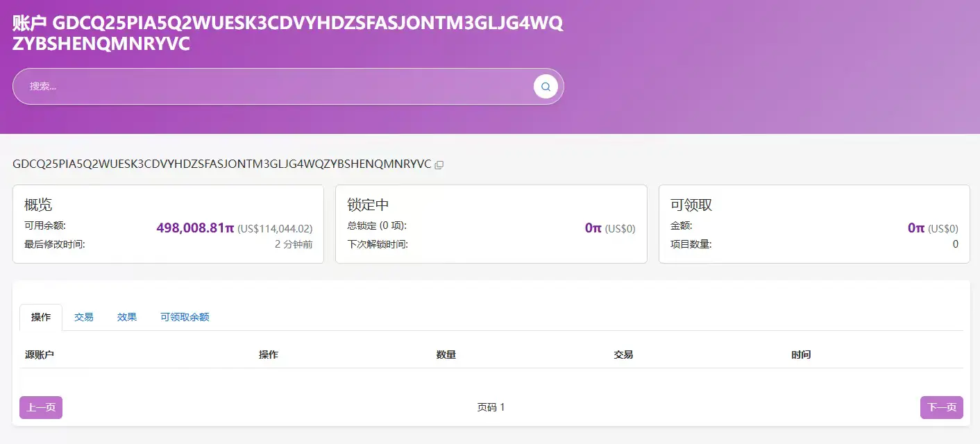Click the 概览 card heading
Viewport: 980px width, 444px height.
tap(38, 205)
